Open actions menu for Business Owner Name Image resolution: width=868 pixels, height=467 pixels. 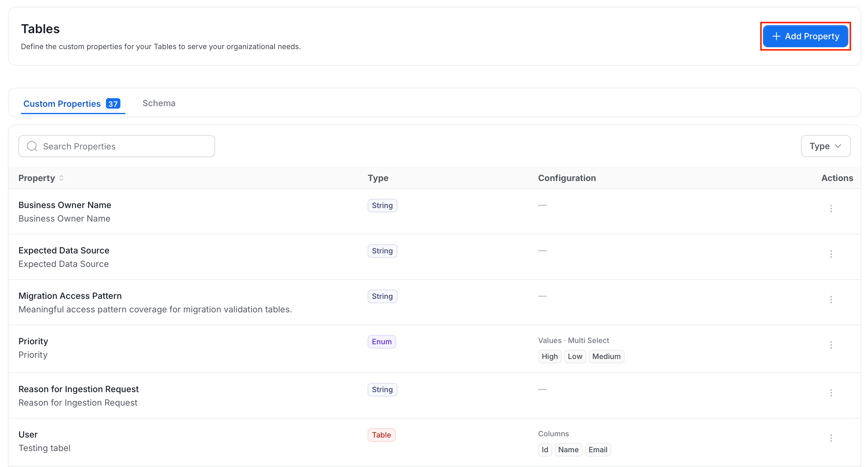pos(831,209)
